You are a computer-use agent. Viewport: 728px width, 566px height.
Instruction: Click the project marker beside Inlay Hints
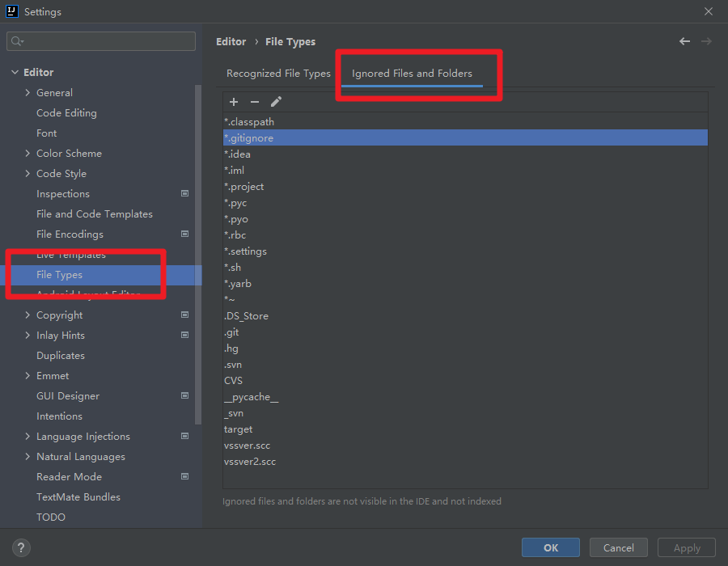point(184,335)
